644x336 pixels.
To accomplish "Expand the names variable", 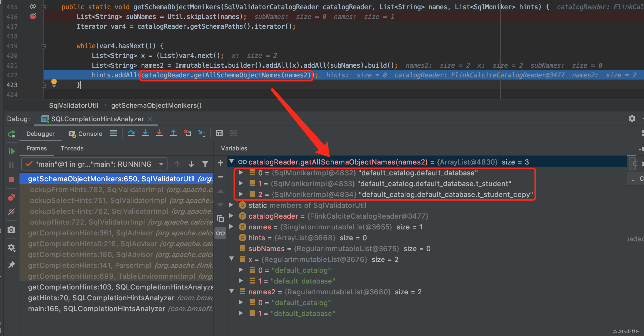I will pos(232,227).
